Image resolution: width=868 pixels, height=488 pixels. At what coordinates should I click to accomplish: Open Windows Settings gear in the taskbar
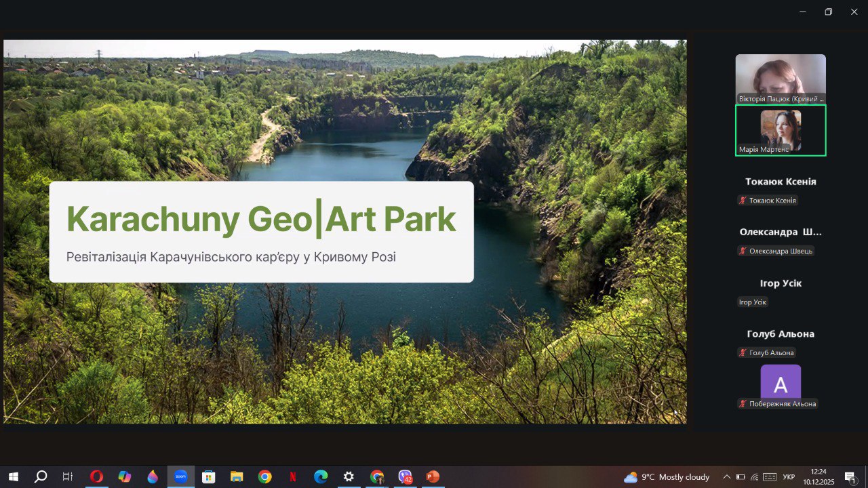[x=349, y=476]
